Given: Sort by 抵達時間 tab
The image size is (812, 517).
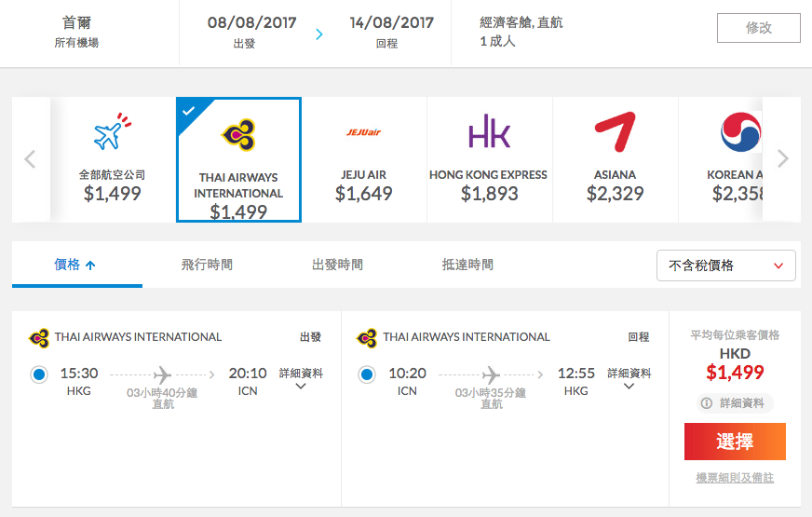Looking at the screenshot, I should [467, 265].
